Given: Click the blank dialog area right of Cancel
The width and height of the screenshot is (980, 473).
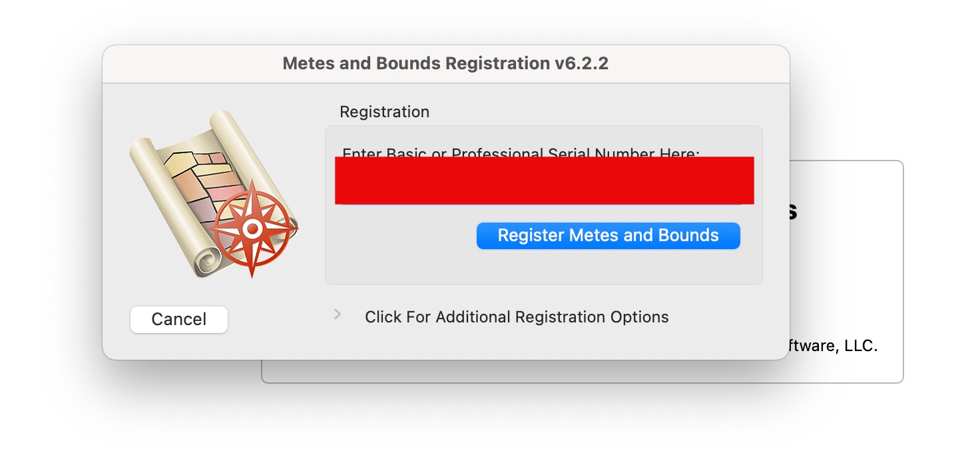Looking at the screenshot, I should click(x=280, y=333).
